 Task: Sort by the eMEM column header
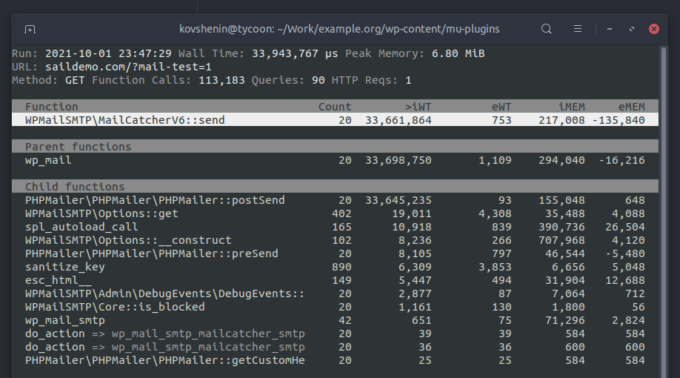pyautogui.click(x=631, y=107)
